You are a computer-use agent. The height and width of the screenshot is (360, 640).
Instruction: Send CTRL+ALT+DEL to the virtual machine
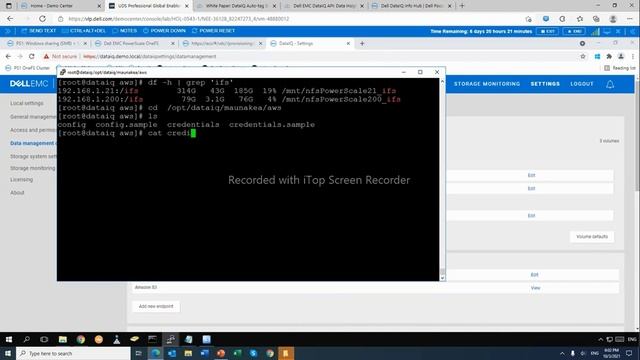click(x=84, y=31)
